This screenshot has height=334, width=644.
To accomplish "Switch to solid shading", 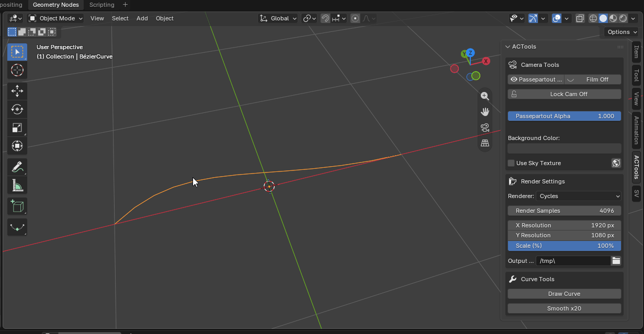I will pyautogui.click(x=603, y=18).
